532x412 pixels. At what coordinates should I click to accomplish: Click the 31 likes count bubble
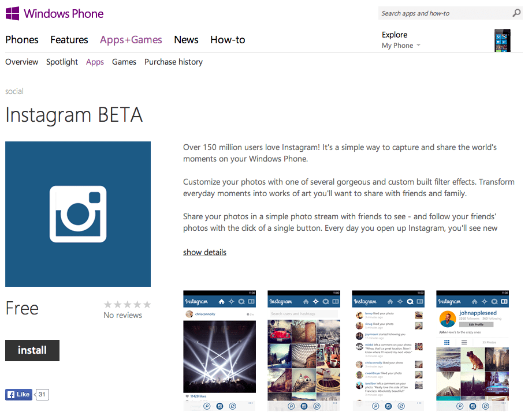(x=42, y=394)
